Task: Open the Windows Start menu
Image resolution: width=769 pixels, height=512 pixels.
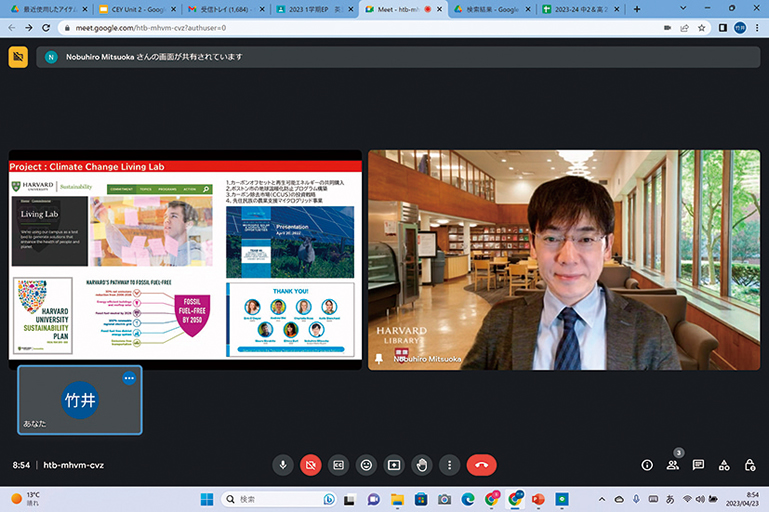Action: [x=207, y=499]
